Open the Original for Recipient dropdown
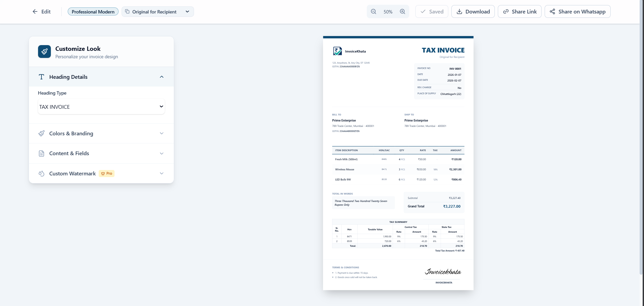 click(158, 11)
